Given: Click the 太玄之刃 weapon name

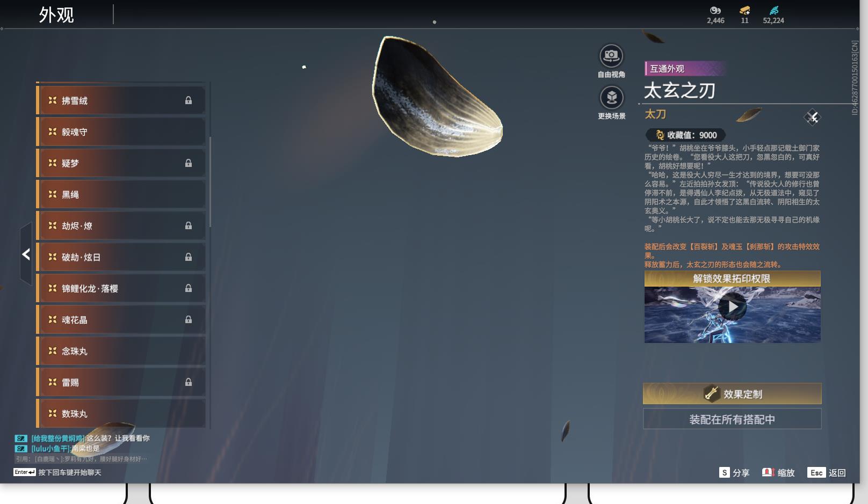Looking at the screenshot, I should [679, 90].
